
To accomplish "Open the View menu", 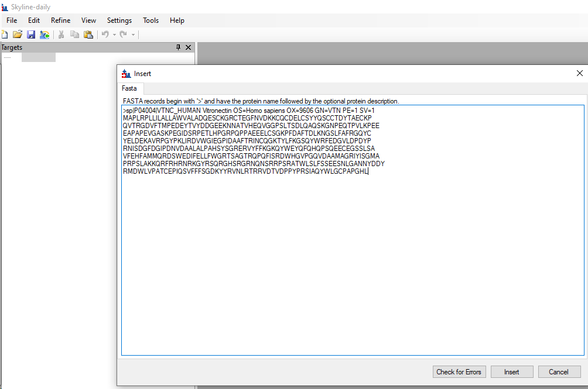I will coord(88,20).
